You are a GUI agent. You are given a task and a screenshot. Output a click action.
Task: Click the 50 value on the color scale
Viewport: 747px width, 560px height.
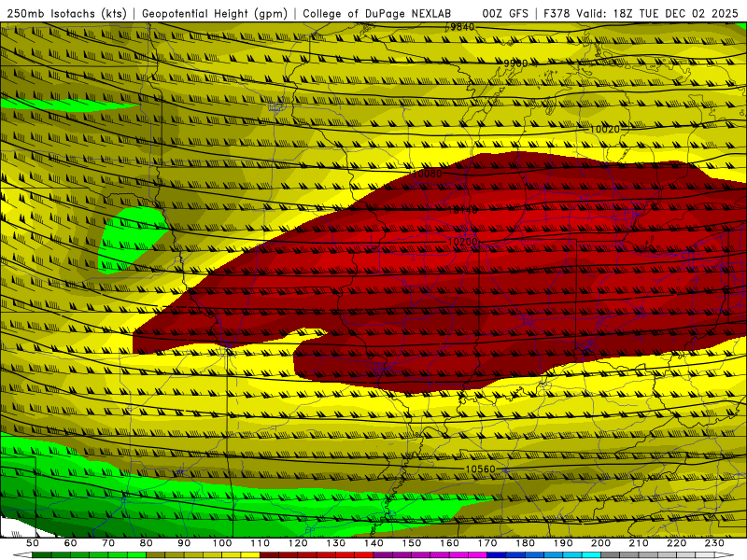pos(33,543)
